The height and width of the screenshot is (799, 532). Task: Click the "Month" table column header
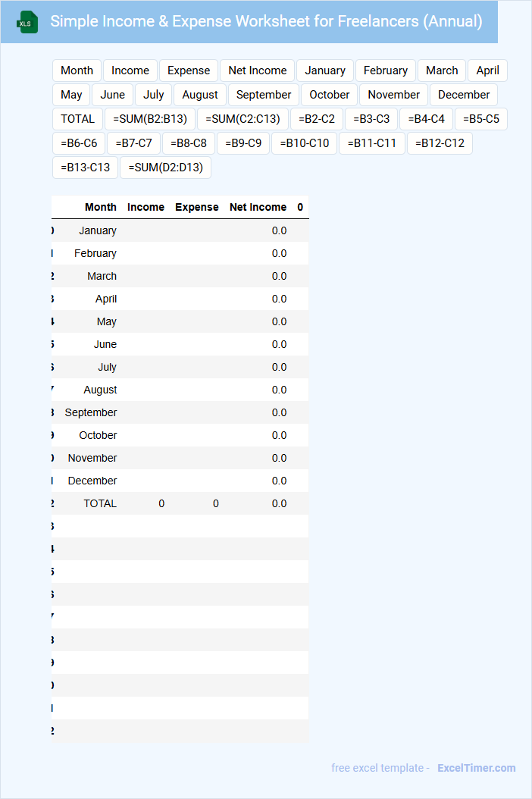coord(100,208)
